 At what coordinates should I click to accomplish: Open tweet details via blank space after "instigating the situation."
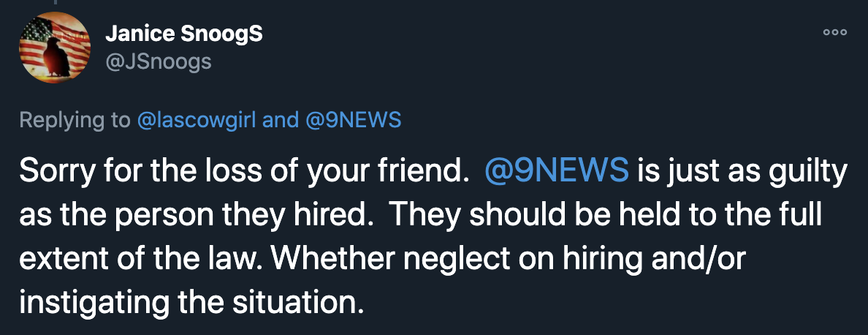tap(609, 302)
